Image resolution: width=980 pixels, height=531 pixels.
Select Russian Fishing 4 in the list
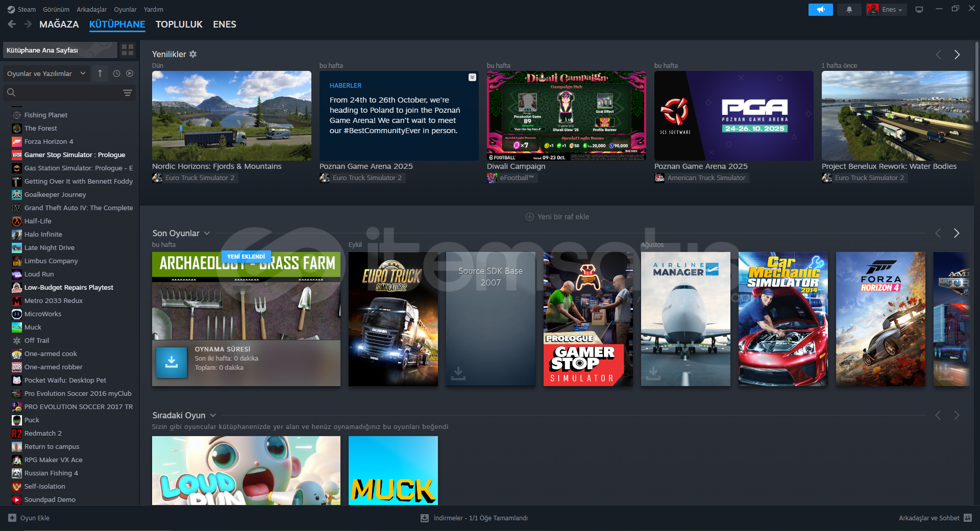coord(51,473)
